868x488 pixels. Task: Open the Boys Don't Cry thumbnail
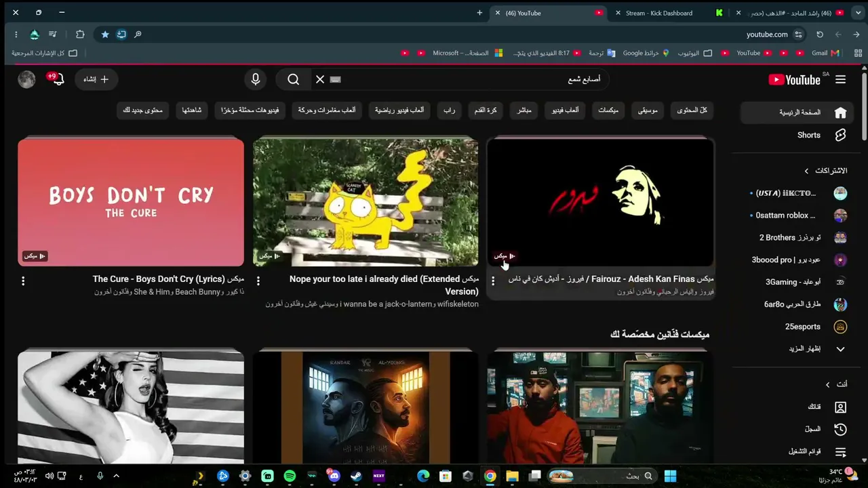click(x=131, y=202)
